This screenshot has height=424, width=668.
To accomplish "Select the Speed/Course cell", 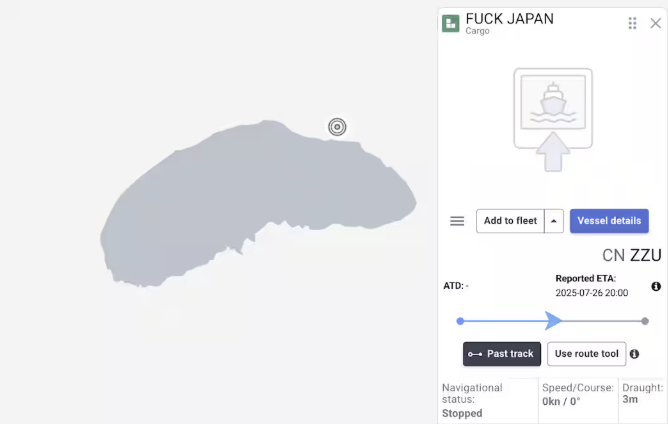I will 577,400.
